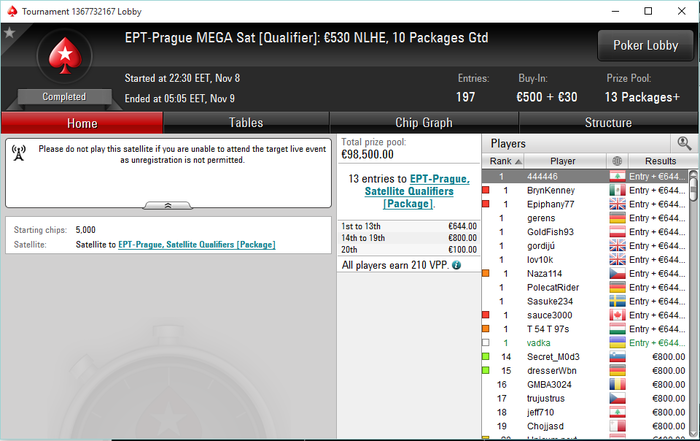Screen dimensions: 700x441
Task: Click the orange tag beside Naza114
Action: [x=486, y=273]
